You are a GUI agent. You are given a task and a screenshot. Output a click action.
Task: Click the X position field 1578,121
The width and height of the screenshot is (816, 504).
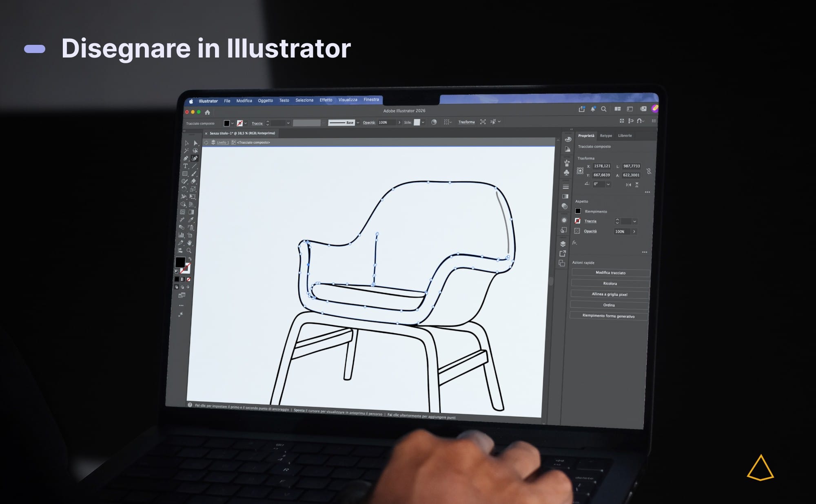tap(602, 166)
